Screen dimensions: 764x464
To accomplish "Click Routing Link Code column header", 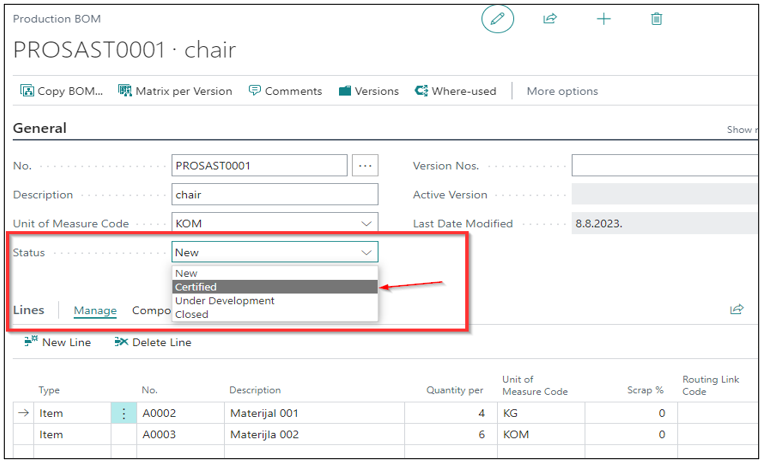I will pos(710,385).
